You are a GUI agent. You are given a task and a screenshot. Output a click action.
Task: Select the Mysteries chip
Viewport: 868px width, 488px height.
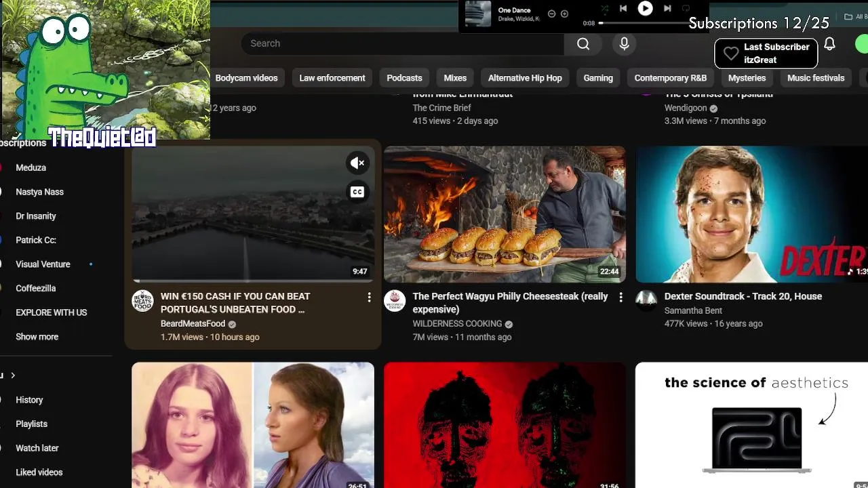(x=747, y=78)
